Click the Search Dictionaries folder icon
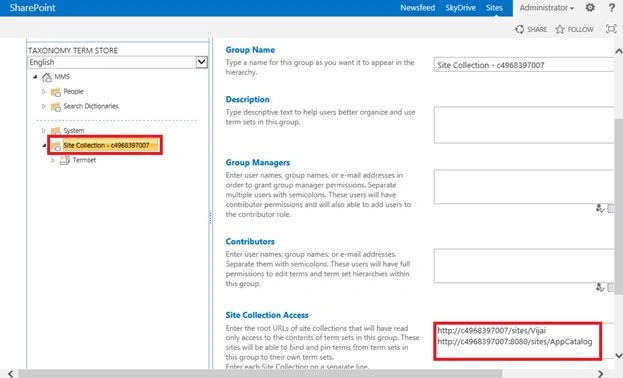623x378 pixels. pos(56,107)
